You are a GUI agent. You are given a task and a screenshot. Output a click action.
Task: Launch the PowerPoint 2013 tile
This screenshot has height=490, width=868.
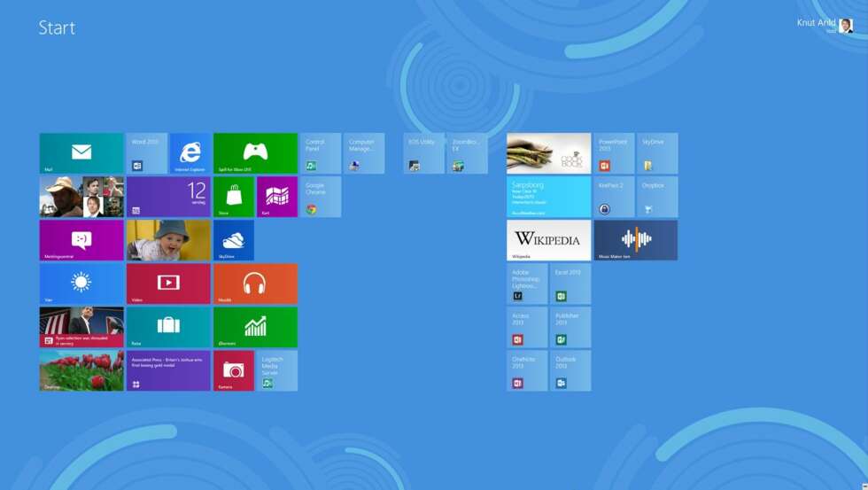pos(614,153)
